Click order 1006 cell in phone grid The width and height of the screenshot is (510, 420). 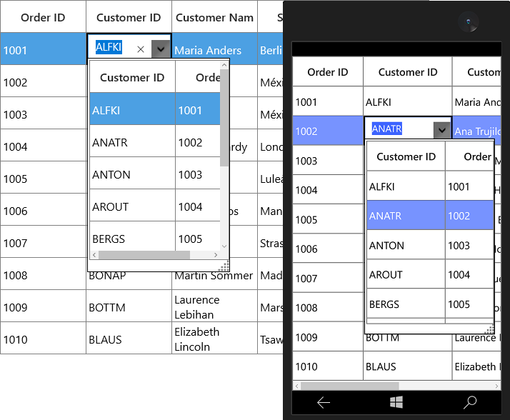(x=328, y=249)
